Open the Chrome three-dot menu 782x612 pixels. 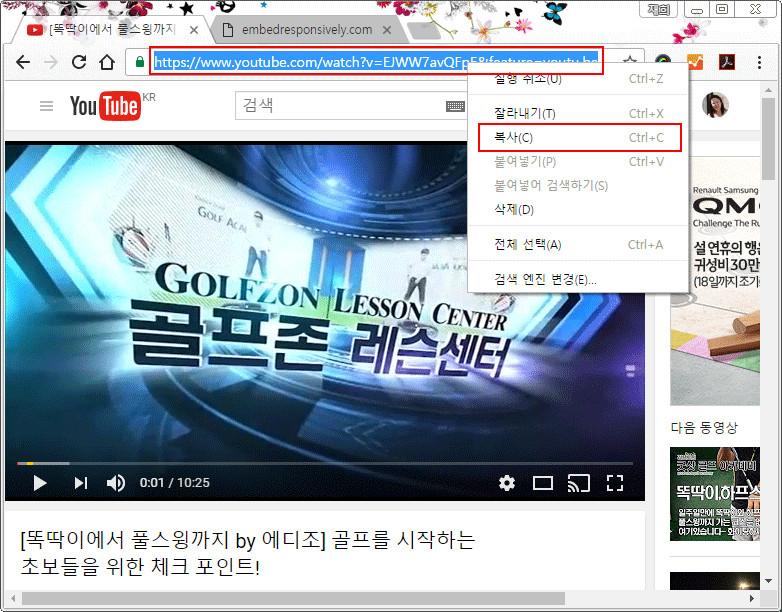759,62
